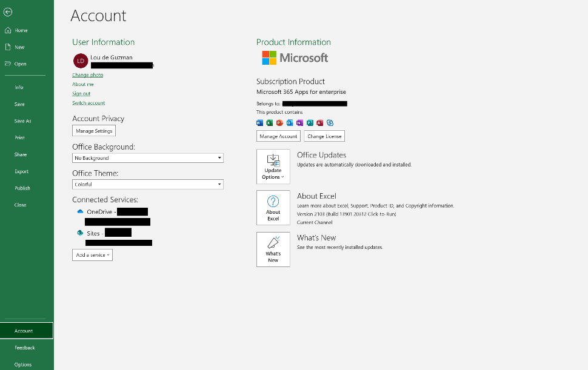Click the Microsoft logo
The height and width of the screenshot is (370, 588).
295,58
